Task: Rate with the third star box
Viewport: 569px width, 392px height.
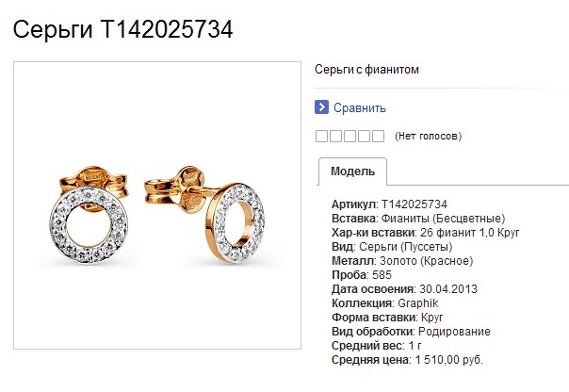Action: (350, 137)
